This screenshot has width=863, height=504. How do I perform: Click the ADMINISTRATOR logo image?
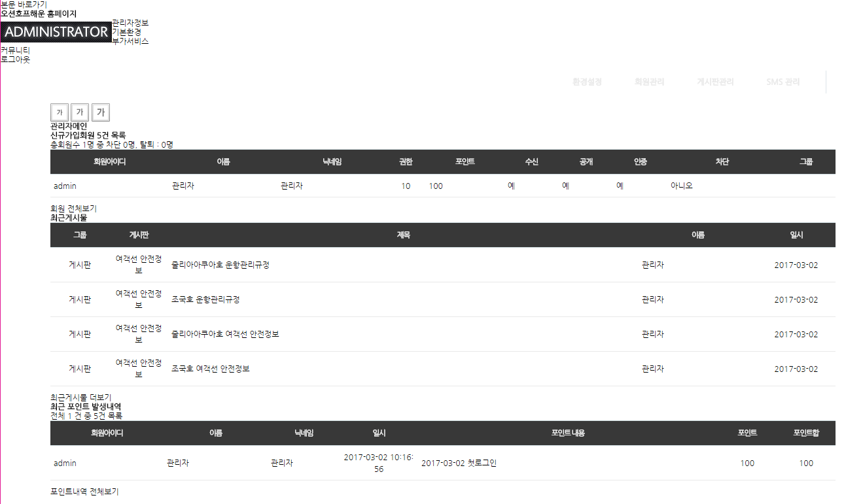pos(56,31)
